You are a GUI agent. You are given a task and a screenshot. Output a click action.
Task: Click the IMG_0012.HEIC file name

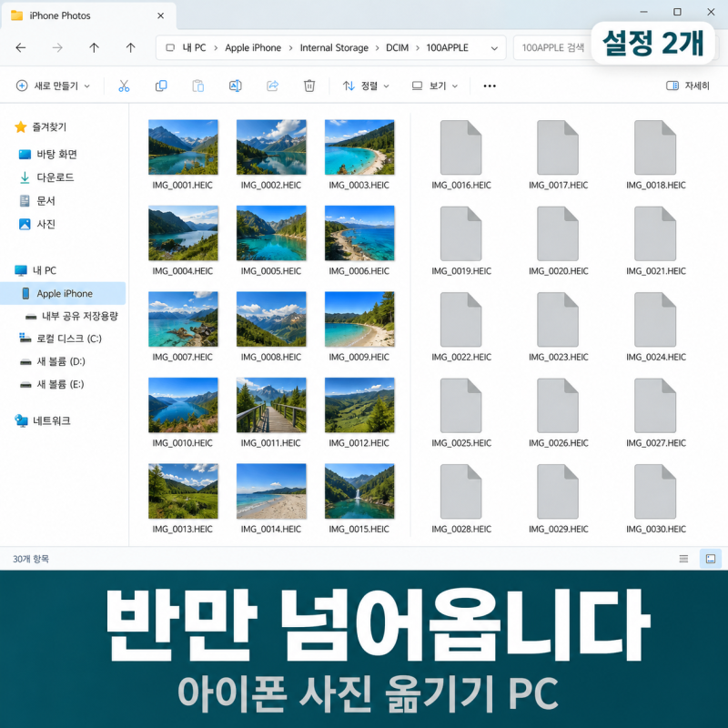(359, 443)
